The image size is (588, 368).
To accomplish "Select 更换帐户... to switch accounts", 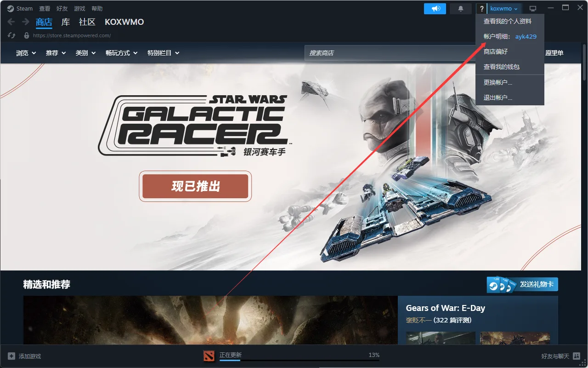I will [510, 82].
